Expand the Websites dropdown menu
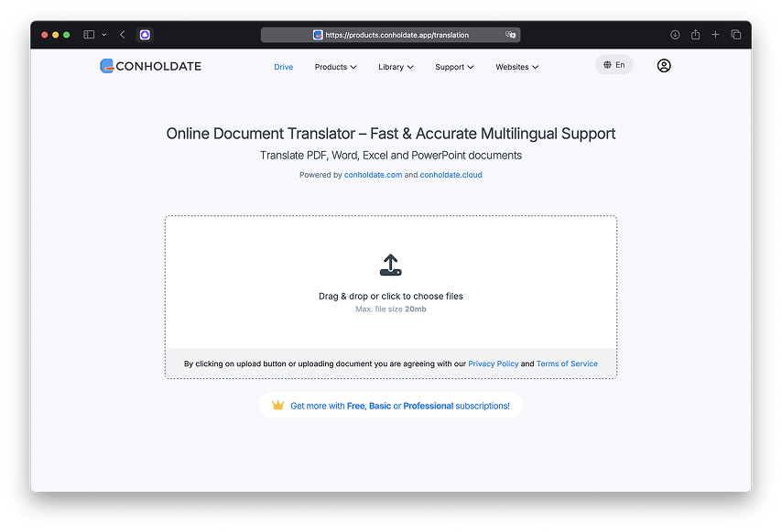The image size is (782, 532). tap(516, 67)
